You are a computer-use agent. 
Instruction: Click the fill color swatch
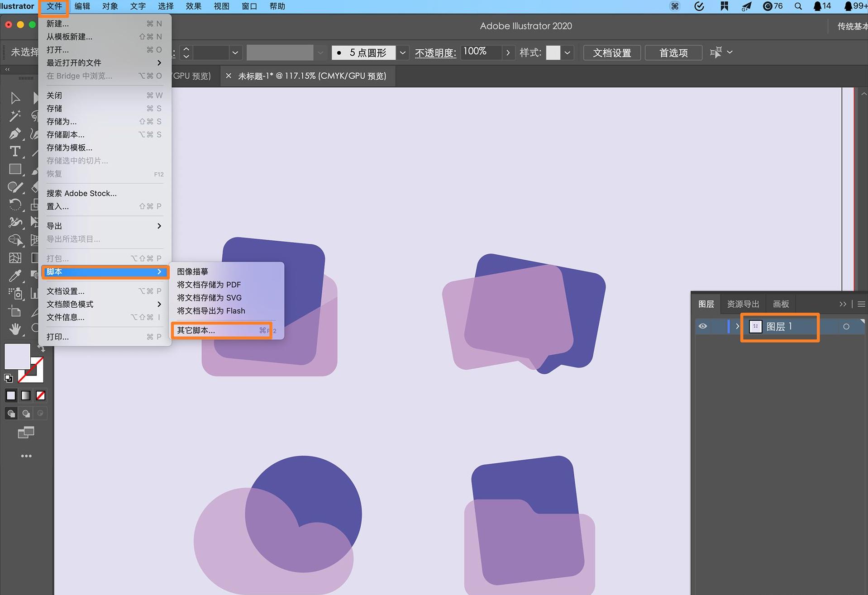point(17,357)
